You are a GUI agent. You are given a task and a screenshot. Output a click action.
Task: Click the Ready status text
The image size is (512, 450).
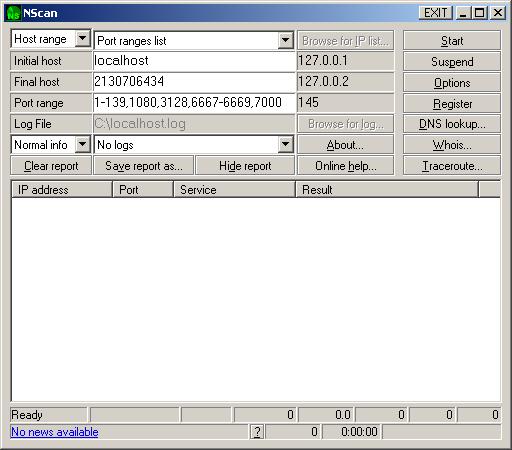(27, 415)
